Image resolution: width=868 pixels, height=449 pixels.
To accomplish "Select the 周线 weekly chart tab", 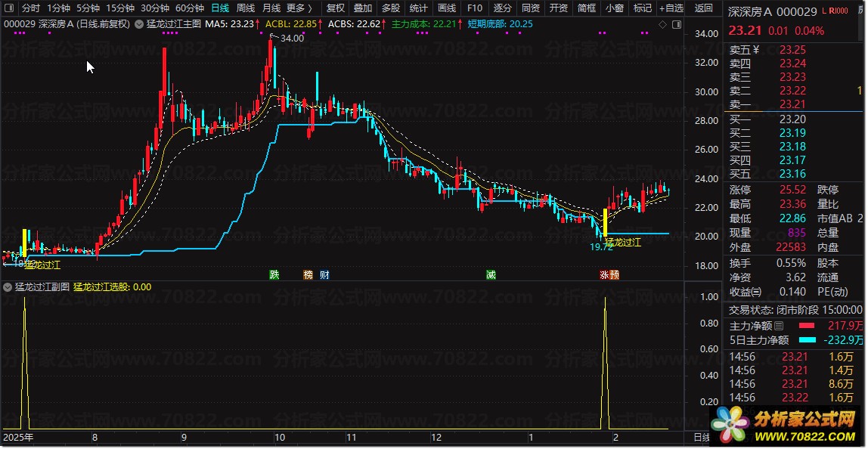I will (246, 8).
